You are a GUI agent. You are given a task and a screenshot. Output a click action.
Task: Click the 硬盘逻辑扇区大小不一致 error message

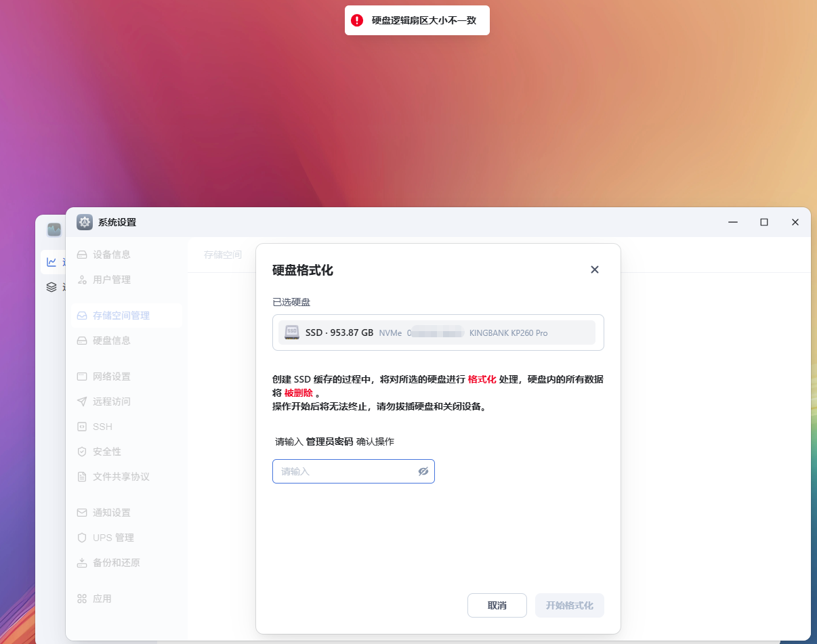424,20
